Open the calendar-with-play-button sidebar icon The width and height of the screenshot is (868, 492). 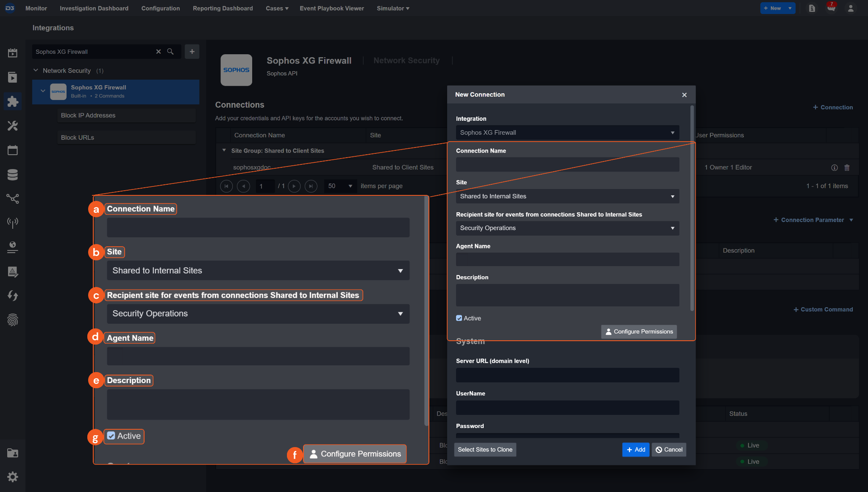coord(13,53)
